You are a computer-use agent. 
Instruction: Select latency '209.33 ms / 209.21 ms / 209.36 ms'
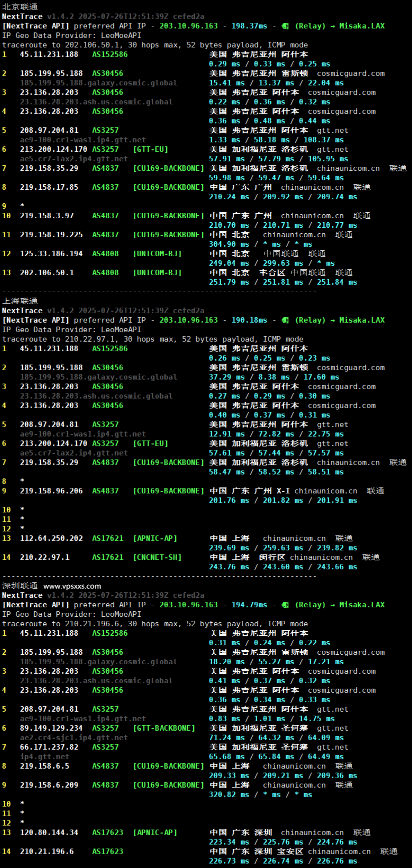pyautogui.click(x=283, y=776)
